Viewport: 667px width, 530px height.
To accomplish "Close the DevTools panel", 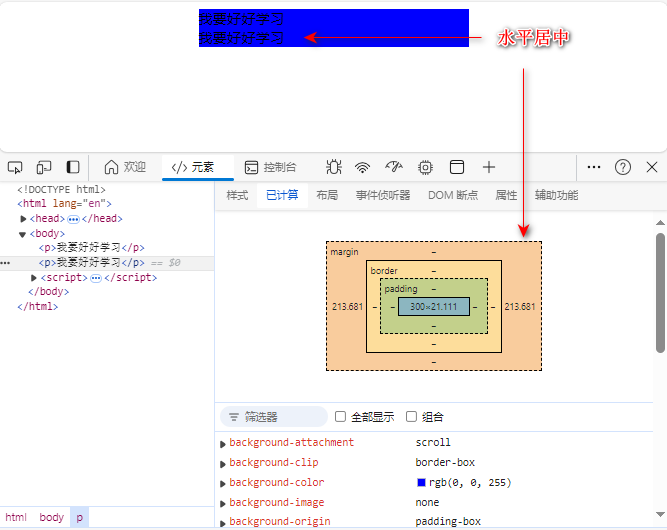I will (x=652, y=167).
